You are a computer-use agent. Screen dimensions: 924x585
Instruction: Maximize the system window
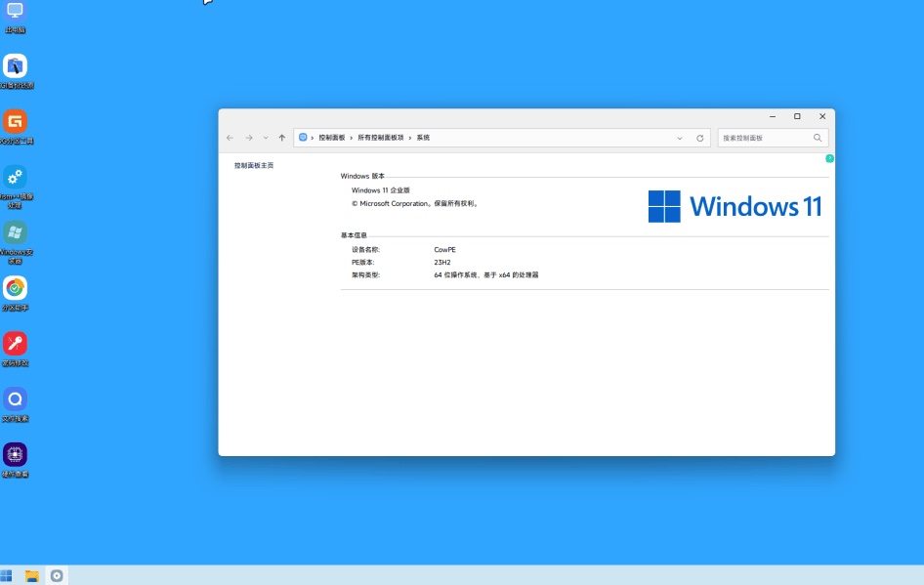coord(797,116)
